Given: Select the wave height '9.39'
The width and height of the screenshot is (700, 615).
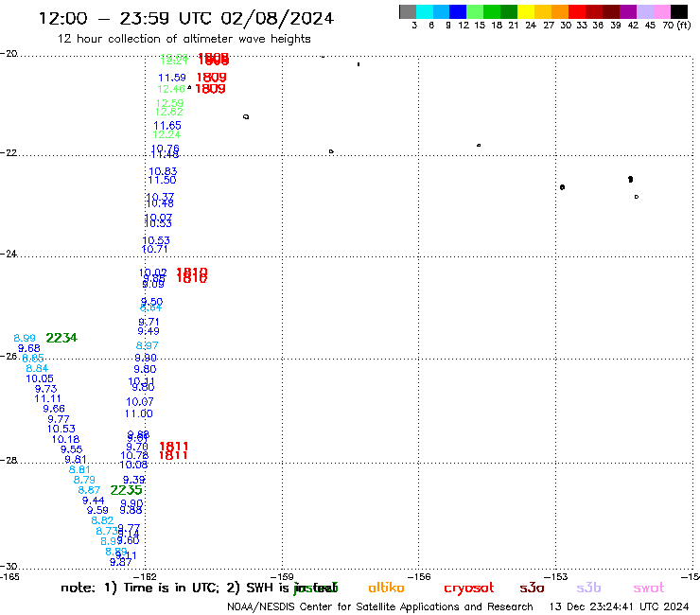Looking at the screenshot, I should coord(134,480).
